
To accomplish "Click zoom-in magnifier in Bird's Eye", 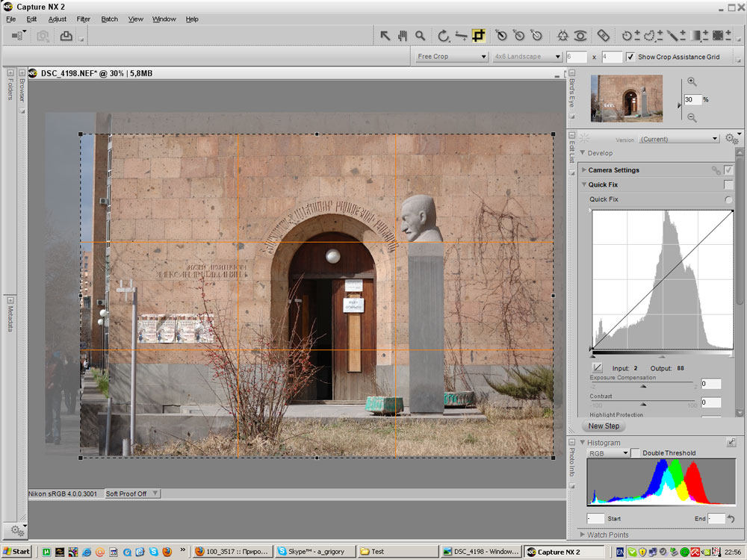I will tap(692, 82).
